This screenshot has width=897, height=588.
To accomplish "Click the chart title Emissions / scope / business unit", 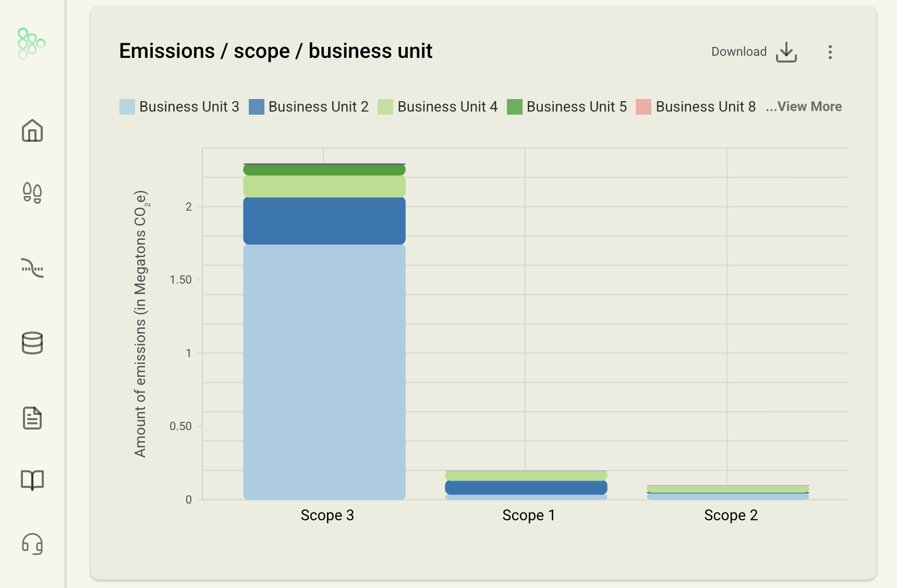I will [276, 51].
